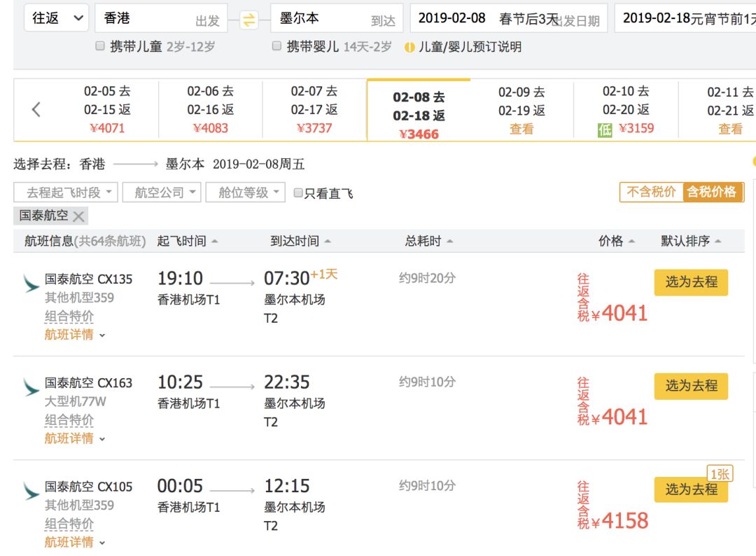Click the 低 low-price badge on 02-10
The height and width of the screenshot is (556, 756).
[x=605, y=130]
